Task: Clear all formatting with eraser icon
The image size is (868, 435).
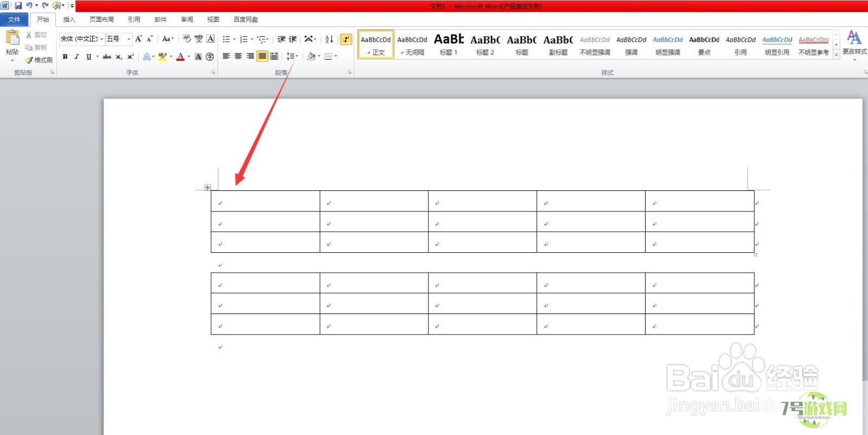Action: click(187, 39)
